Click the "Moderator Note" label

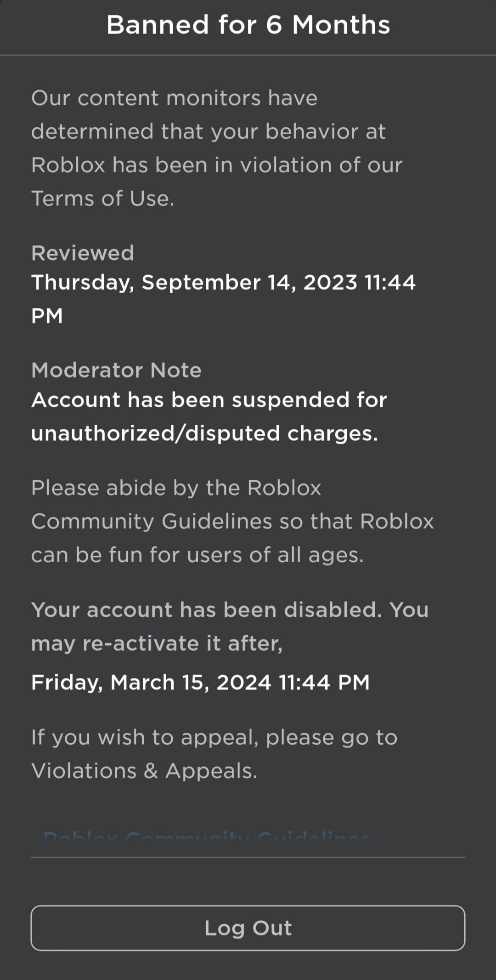116,370
